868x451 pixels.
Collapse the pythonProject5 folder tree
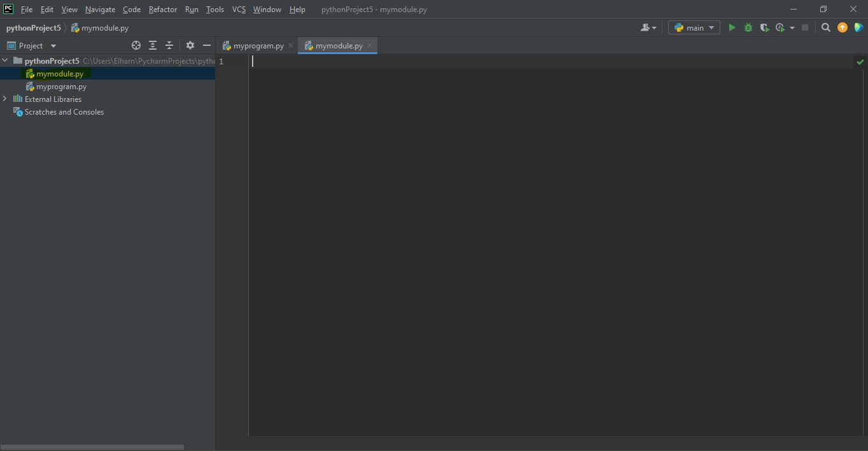[5, 61]
